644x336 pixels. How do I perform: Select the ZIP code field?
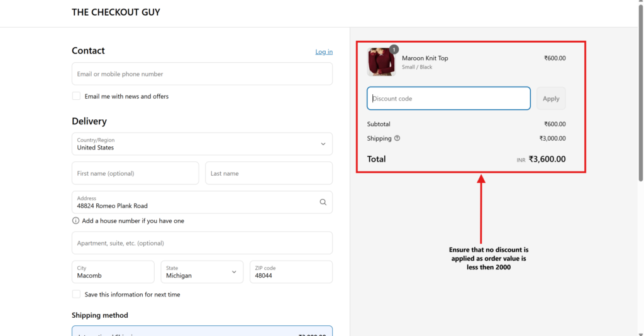pos(291,272)
